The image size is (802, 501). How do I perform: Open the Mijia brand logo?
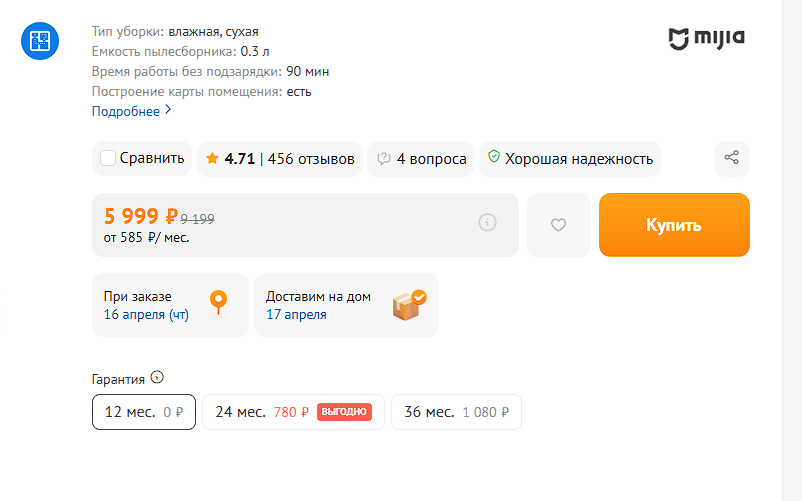707,39
